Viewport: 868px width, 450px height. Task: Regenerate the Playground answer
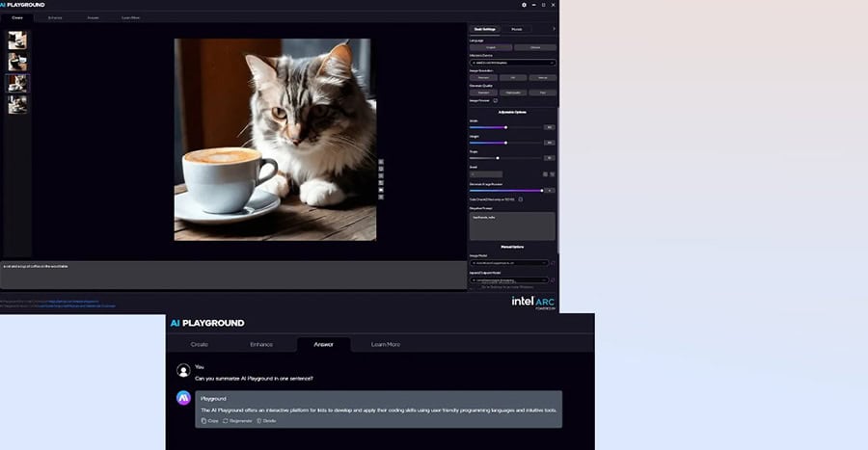coord(237,421)
